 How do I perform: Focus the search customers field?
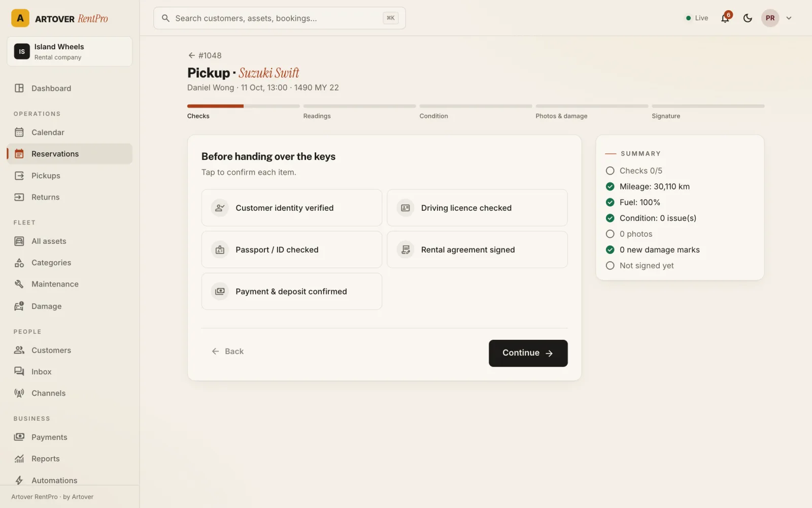click(x=280, y=18)
